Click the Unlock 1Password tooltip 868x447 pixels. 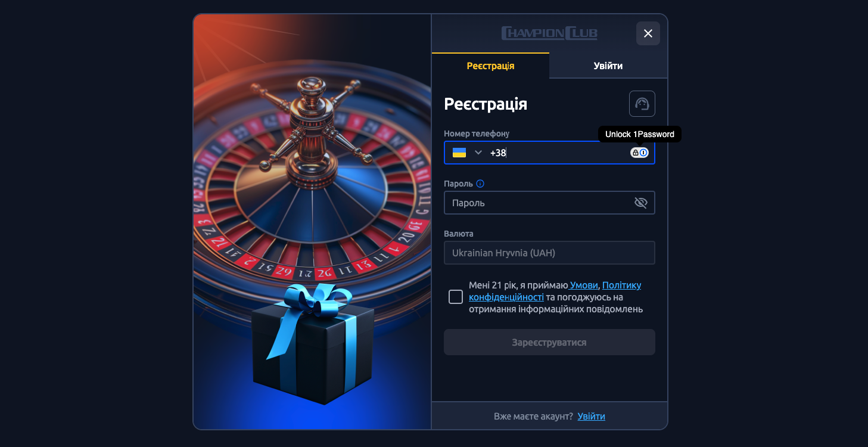[640, 134]
